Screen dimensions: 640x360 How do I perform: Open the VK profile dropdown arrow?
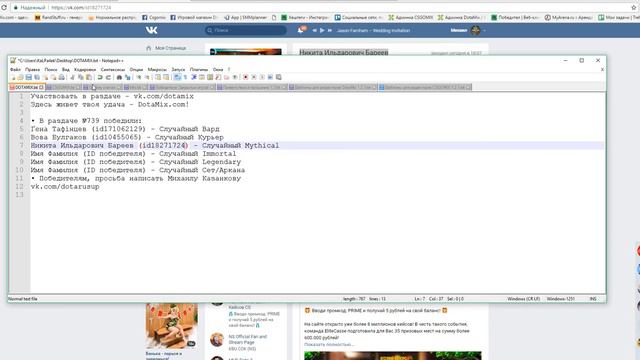[484, 30]
